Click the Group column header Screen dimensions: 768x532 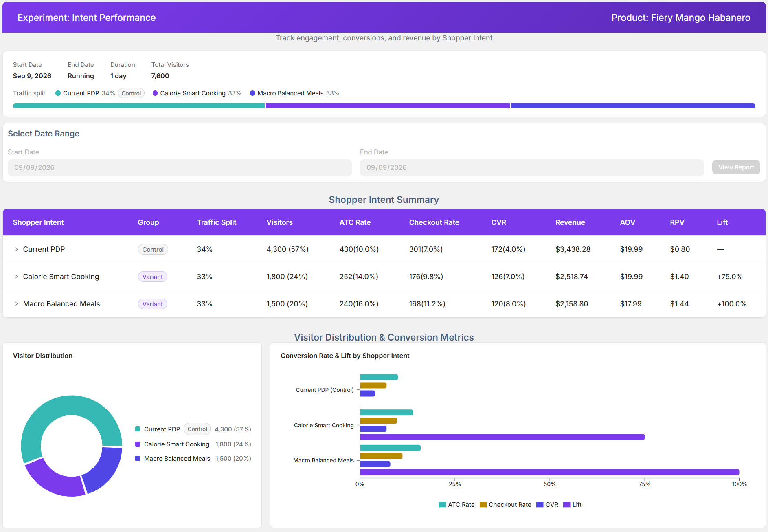148,222
